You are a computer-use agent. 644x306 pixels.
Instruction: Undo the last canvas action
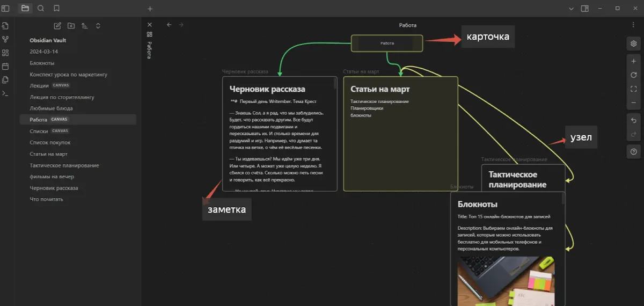(634, 120)
